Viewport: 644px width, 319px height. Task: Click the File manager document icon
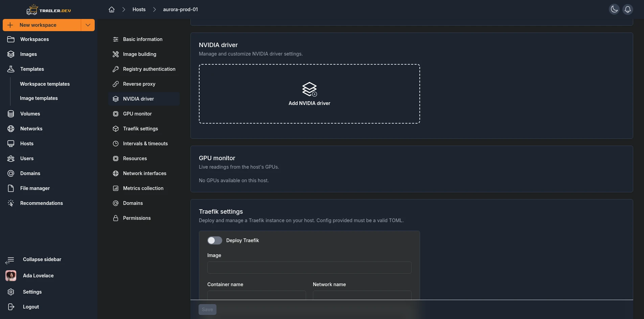click(11, 188)
